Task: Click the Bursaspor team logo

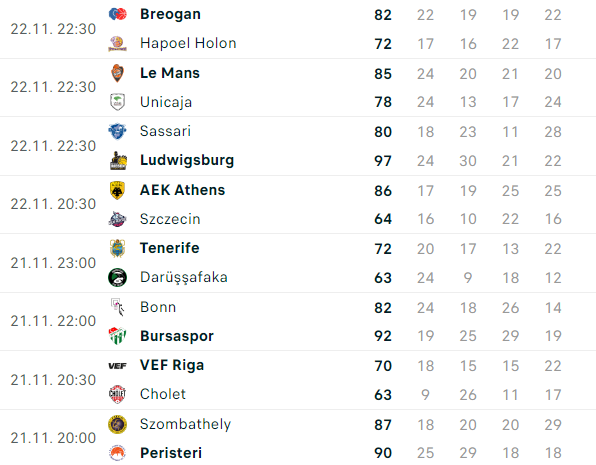Action: point(117,336)
